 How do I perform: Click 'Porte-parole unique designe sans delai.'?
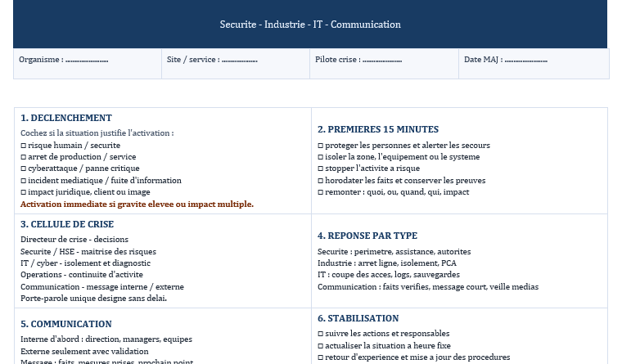93,299
